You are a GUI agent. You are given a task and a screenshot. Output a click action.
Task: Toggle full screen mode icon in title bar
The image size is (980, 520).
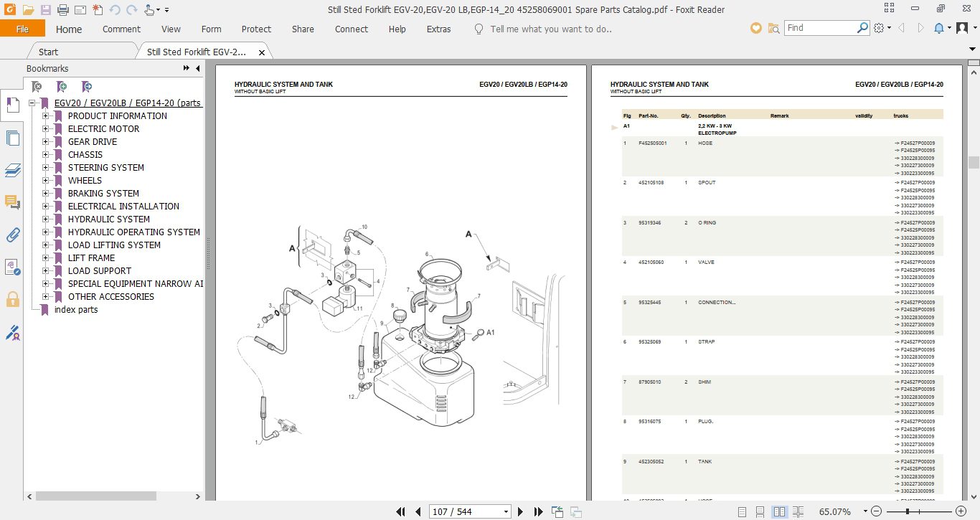[x=890, y=9]
